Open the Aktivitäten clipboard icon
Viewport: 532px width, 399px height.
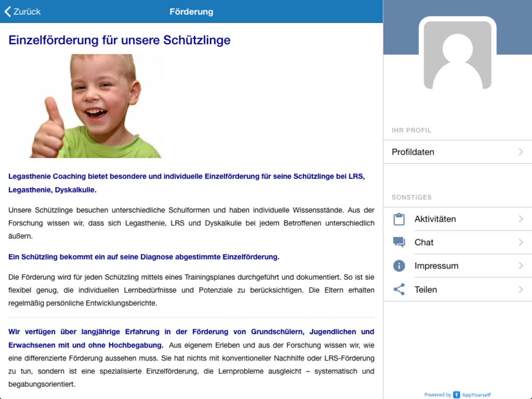click(x=399, y=219)
